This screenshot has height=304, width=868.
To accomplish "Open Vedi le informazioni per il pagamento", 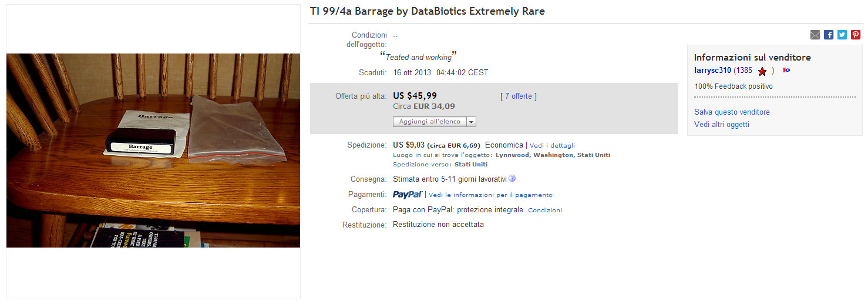I will click(x=490, y=195).
